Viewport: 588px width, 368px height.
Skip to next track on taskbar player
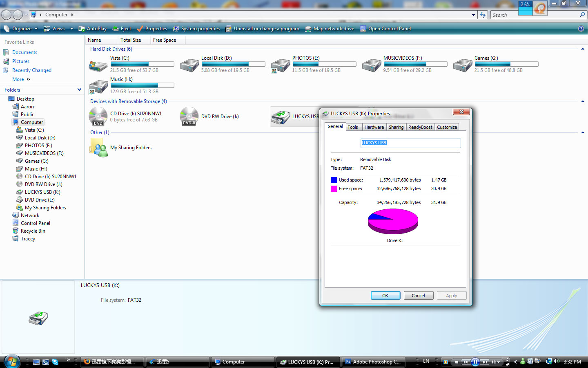(x=485, y=362)
